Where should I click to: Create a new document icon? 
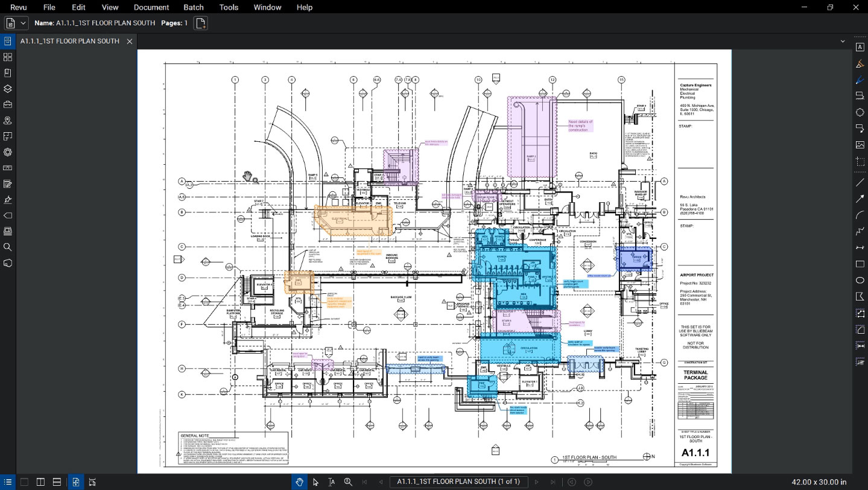click(x=201, y=23)
